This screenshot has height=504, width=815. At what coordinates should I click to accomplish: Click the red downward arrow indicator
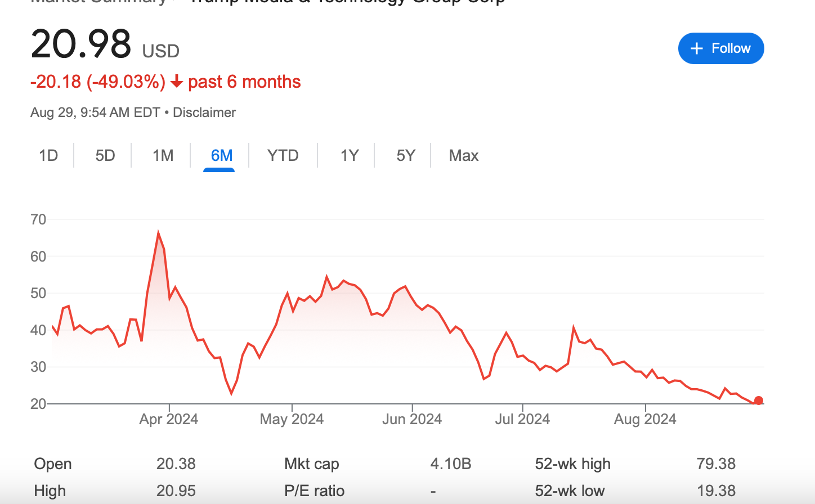[176, 82]
